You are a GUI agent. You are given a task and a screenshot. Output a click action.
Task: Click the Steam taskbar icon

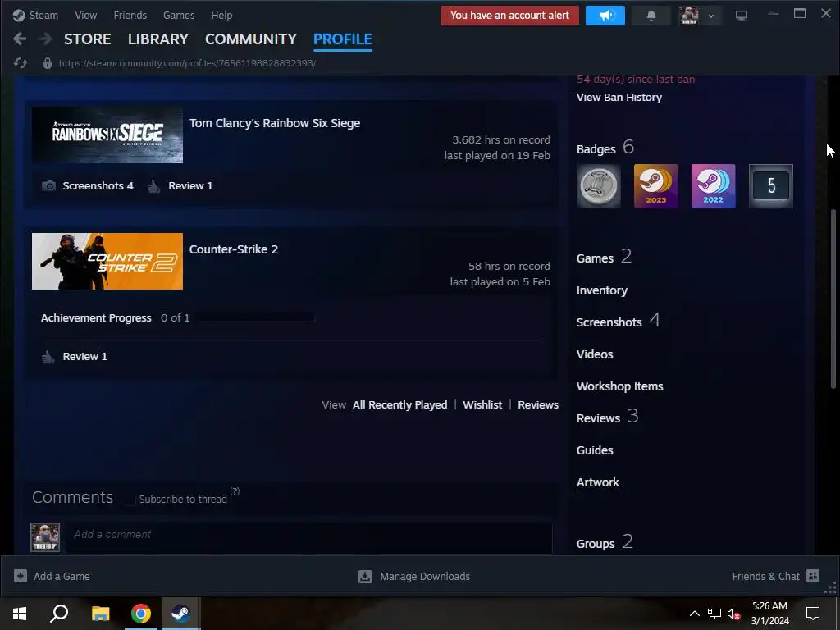click(181, 614)
